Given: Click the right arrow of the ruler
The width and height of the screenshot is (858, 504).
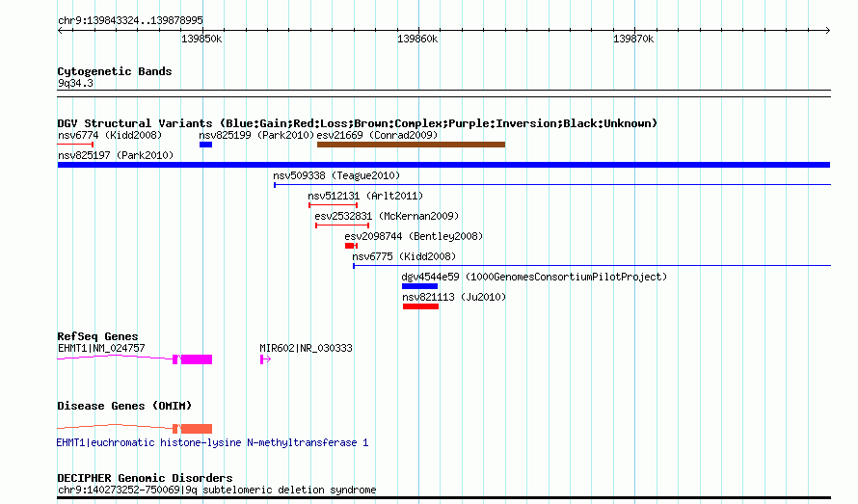Looking at the screenshot, I should [828, 31].
